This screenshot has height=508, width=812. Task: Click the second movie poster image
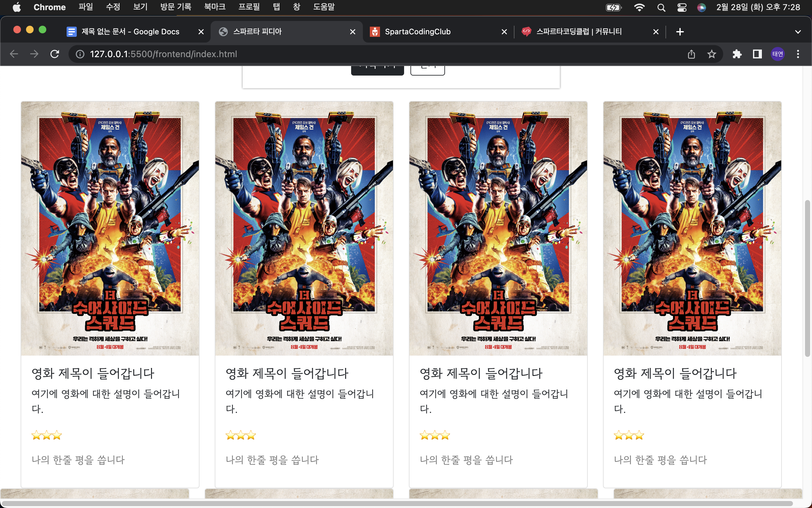tap(304, 229)
